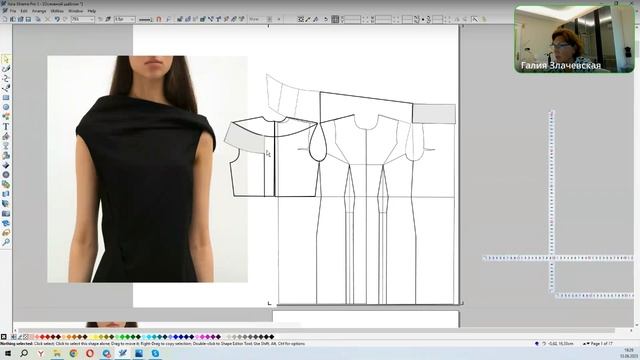Open Windows taskbar search
This screenshot has height=360, width=640.
click(x=24, y=353)
